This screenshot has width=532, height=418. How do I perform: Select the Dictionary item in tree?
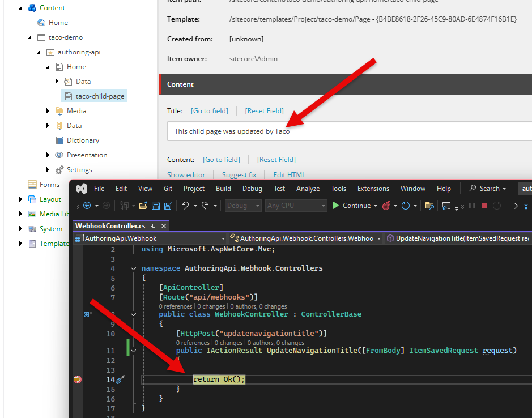83,140
